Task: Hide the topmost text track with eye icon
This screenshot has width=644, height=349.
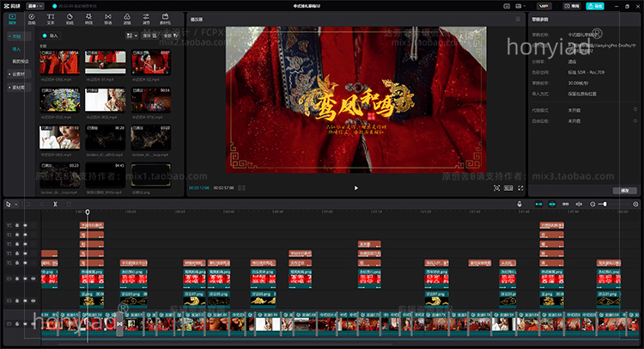Action: 26,225
